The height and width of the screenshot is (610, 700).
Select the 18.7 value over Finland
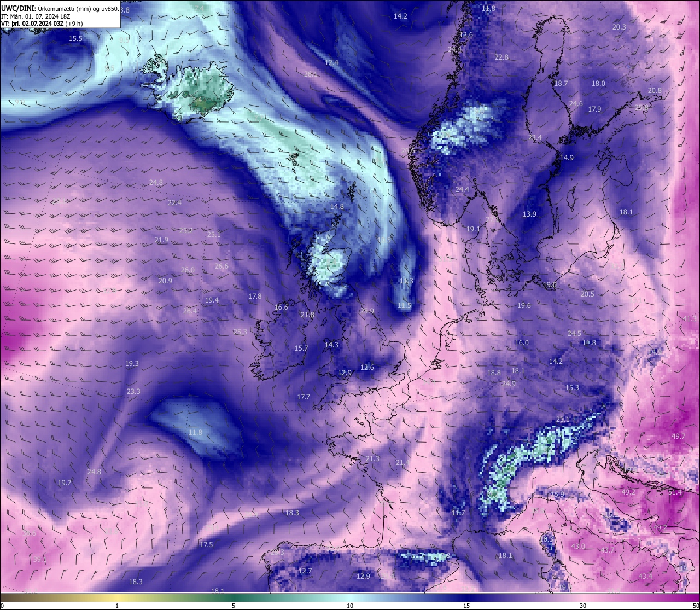561,83
